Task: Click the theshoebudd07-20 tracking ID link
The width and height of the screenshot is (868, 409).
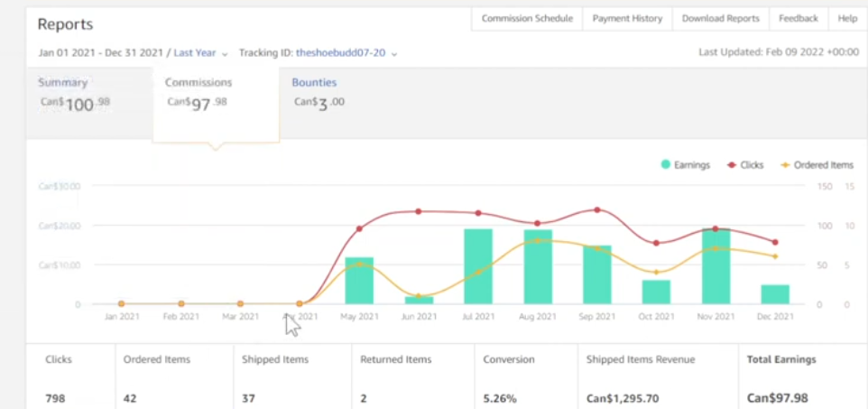Action: click(340, 53)
